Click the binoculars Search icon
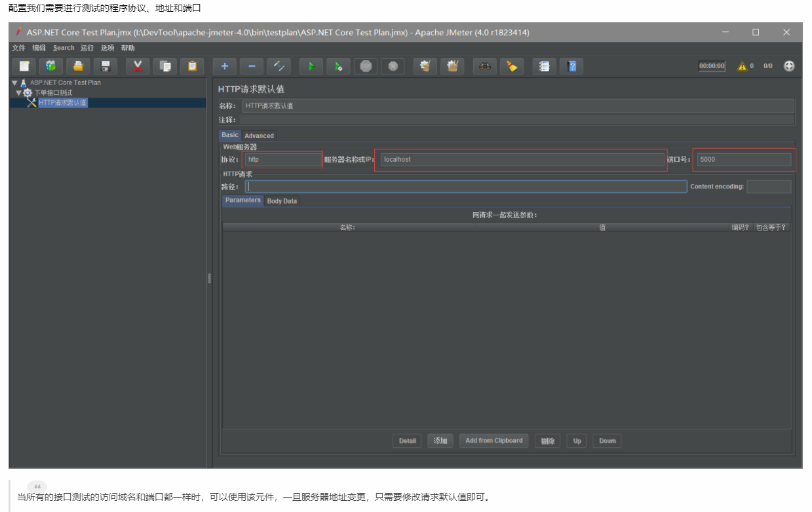Screen dimensions: 812x512 (485, 66)
